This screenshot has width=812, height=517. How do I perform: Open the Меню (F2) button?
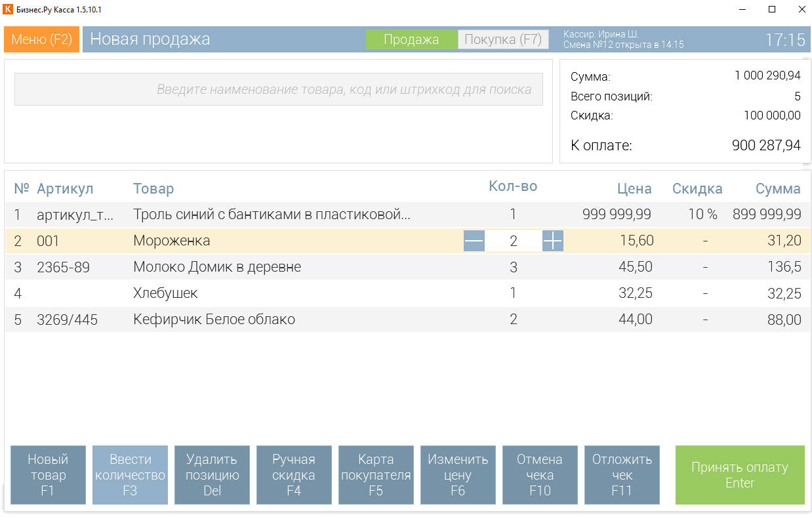pyautogui.click(x=41, y=39)
